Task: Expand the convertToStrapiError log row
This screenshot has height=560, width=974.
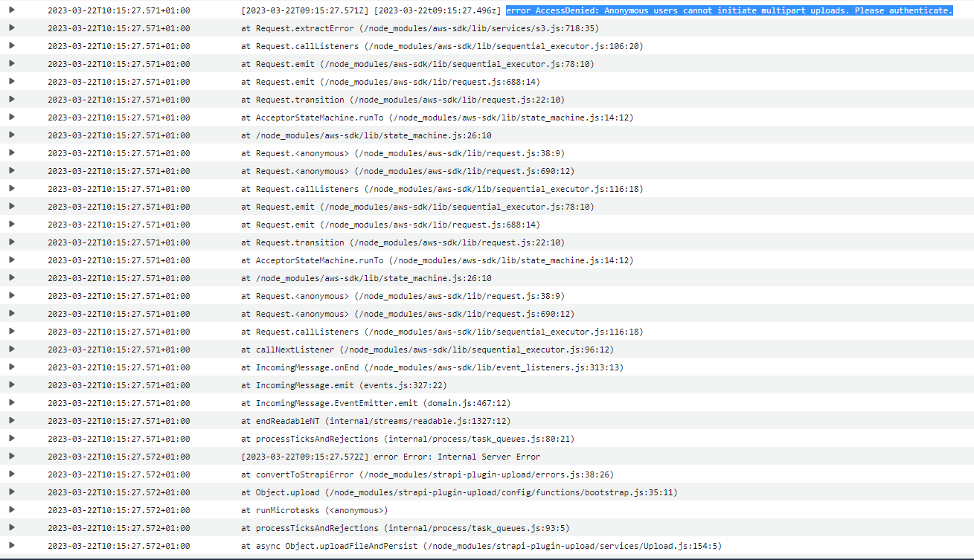Action: [10, 474]
